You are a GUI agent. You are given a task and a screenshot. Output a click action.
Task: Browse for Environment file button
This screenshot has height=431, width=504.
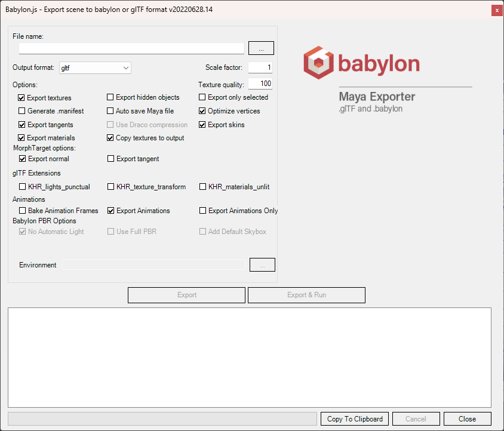pyautogui.click(x=262, y=265)
